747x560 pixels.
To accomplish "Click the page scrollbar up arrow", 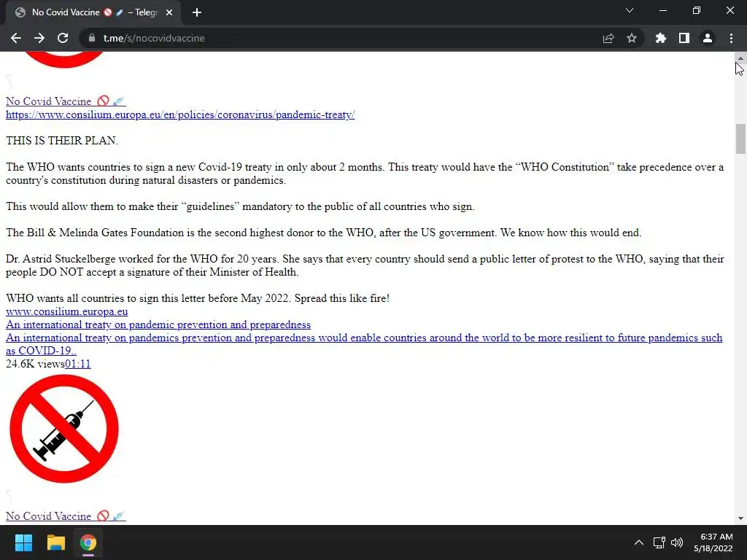I will (740, 58).
